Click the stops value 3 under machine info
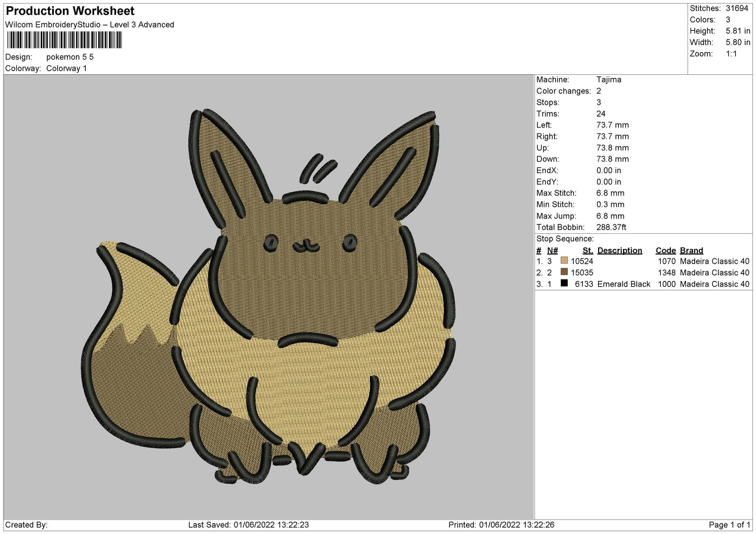The width and height of the screenshot is (756, 534). coord(599,103)
